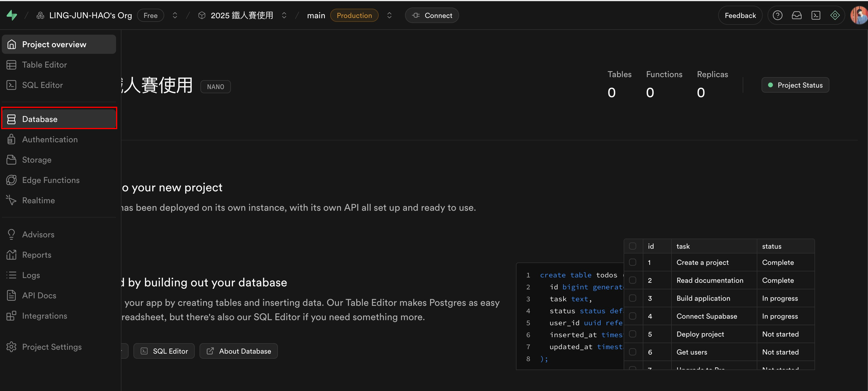Screen dimensions: 868x391
Task: Click the Edge Functions sidebar icon
Action: pyautogui.click(x=11, y=180)
